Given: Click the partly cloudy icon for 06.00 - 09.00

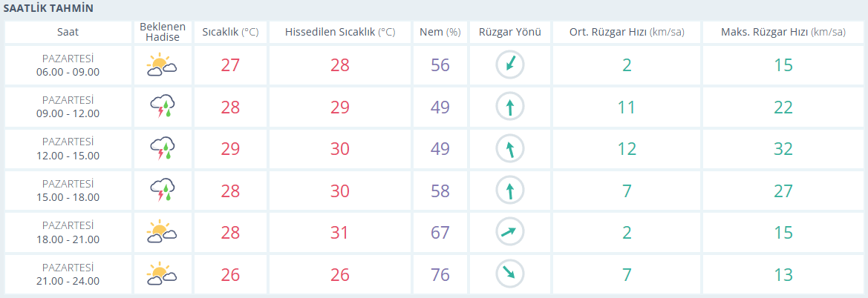Looking at the screenshot, I should pos(162,65).
